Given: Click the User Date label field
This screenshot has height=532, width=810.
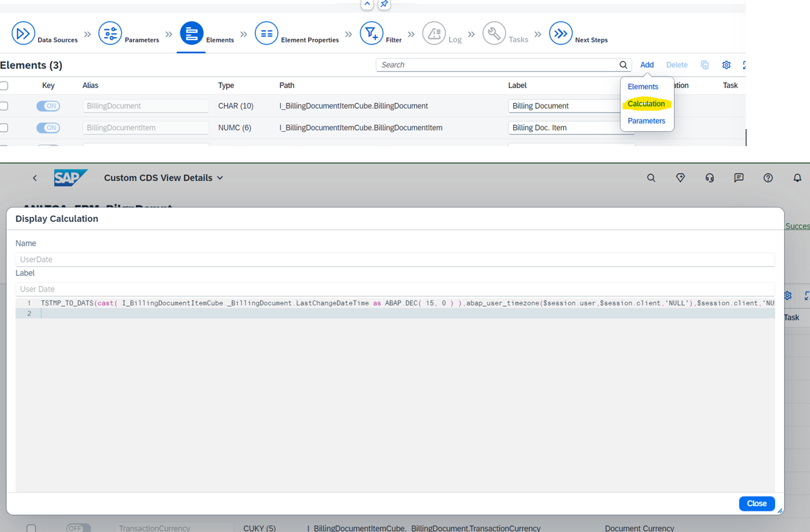Looking at the screenshot, I should point(394,289).
